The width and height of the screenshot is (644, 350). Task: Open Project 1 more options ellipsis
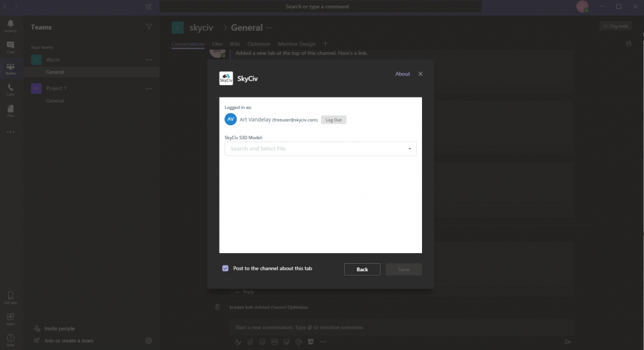coord(148,88)
